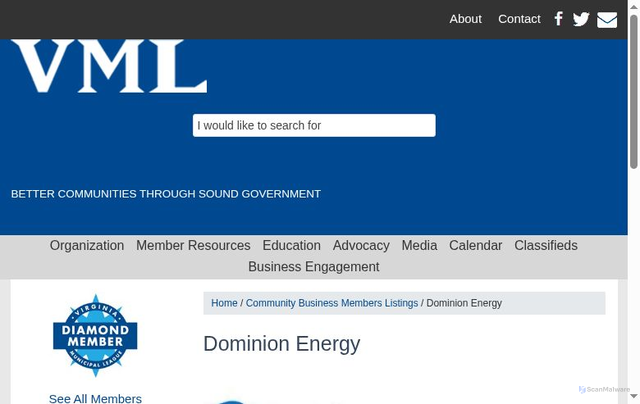Viewport: 640px width, 404px height.
Task: Open the VML Twitter icon
Action: tap(581, 19)
